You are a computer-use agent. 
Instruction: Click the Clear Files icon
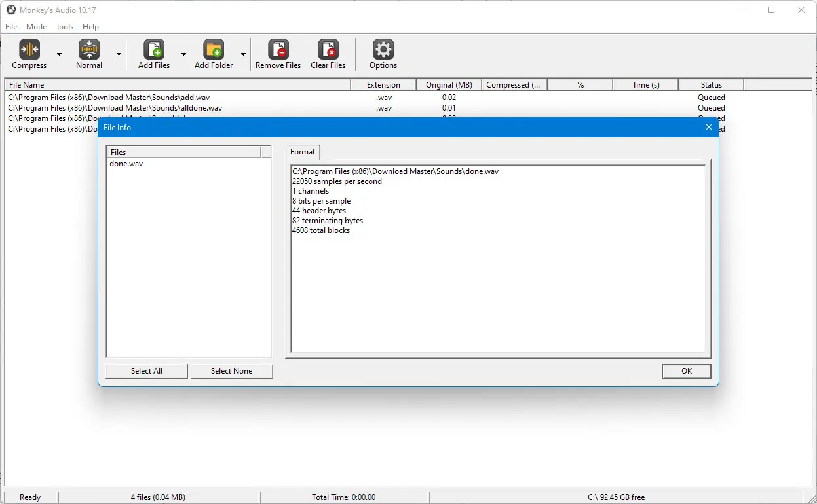pos(328,50)
